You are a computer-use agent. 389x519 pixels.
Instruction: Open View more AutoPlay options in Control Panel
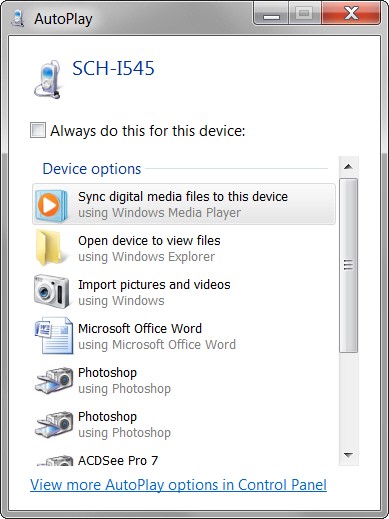tap(178, 485)
